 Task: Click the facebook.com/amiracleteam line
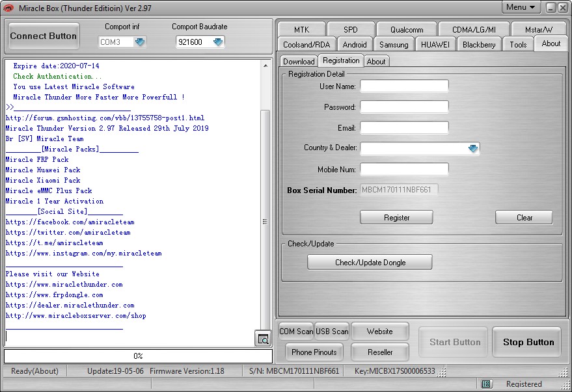click(x=70, y=222)
